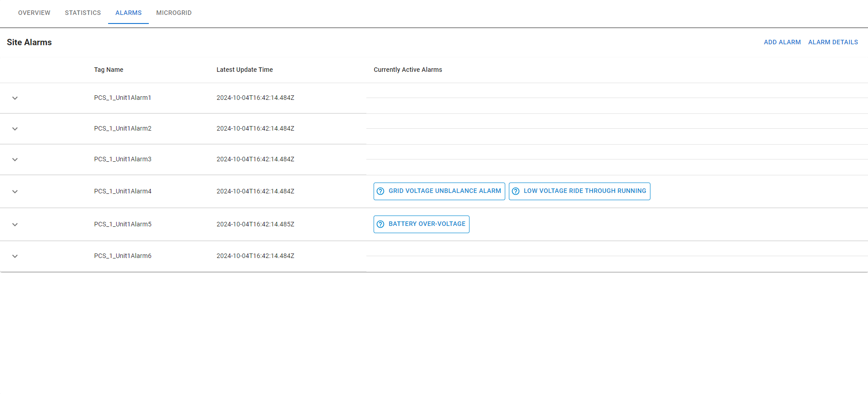
Task: Expand the PCS_1_Unit1Alarm5 row chevron
Action: (15, 225)
